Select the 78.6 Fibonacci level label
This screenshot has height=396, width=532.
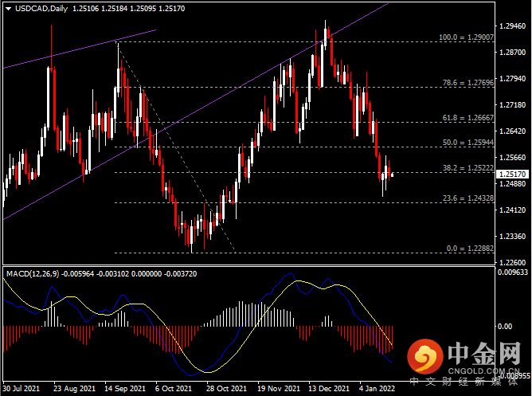pos(467,82)
